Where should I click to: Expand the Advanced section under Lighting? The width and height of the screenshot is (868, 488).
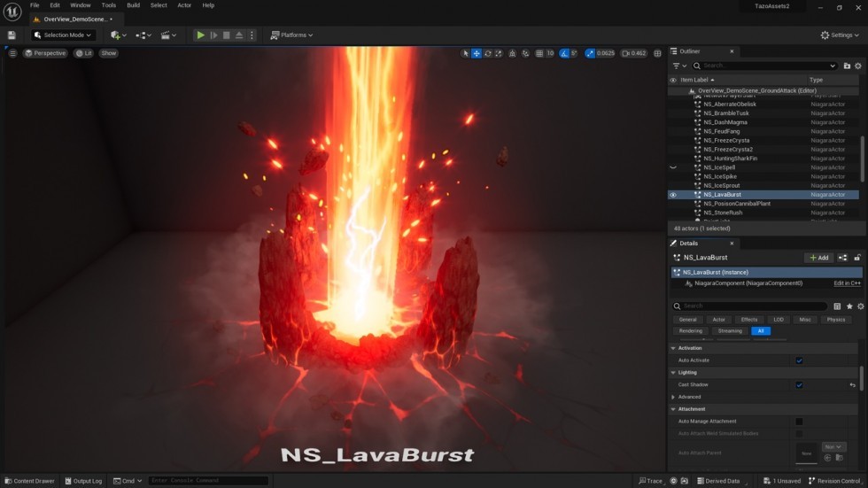[674, 397]
